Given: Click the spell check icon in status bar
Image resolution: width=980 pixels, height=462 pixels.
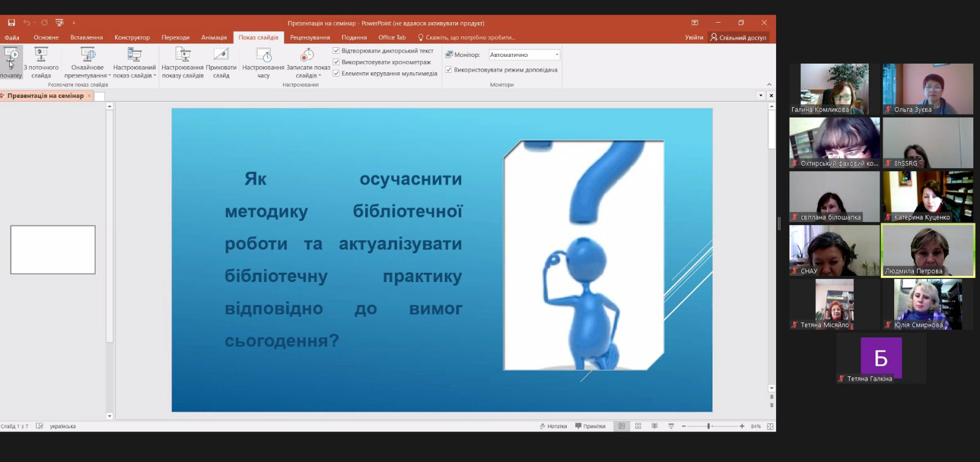Looking at the screenshot, I should 40,426.
